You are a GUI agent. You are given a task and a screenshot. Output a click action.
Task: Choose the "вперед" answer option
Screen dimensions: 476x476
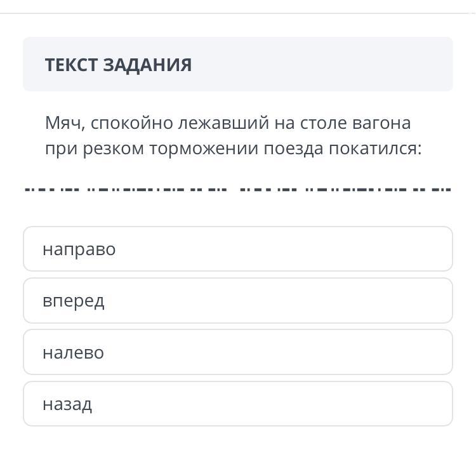237,300
